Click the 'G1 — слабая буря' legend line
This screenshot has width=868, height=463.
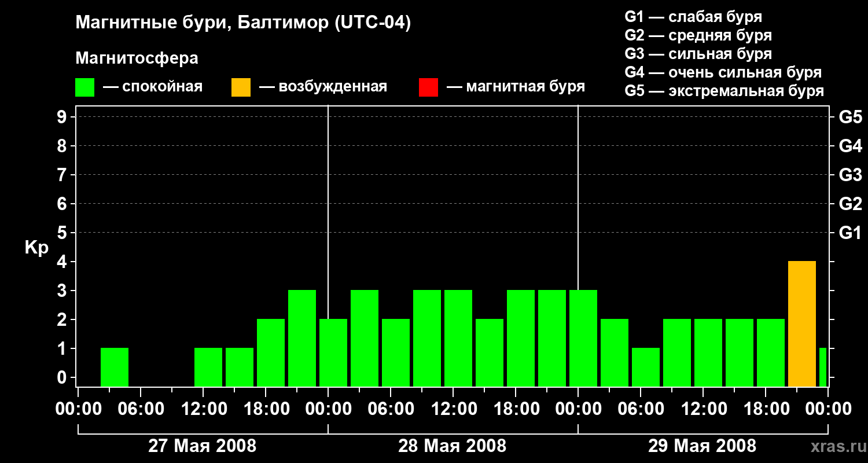pyautogui.click(x=693, y=16)
